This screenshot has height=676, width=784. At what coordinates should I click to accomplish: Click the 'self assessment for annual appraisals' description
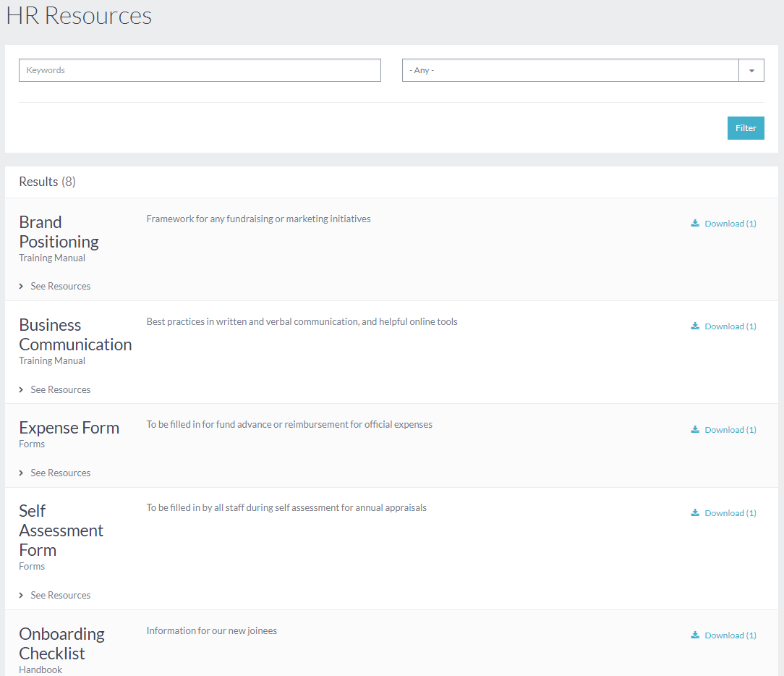tap(286, 508)
